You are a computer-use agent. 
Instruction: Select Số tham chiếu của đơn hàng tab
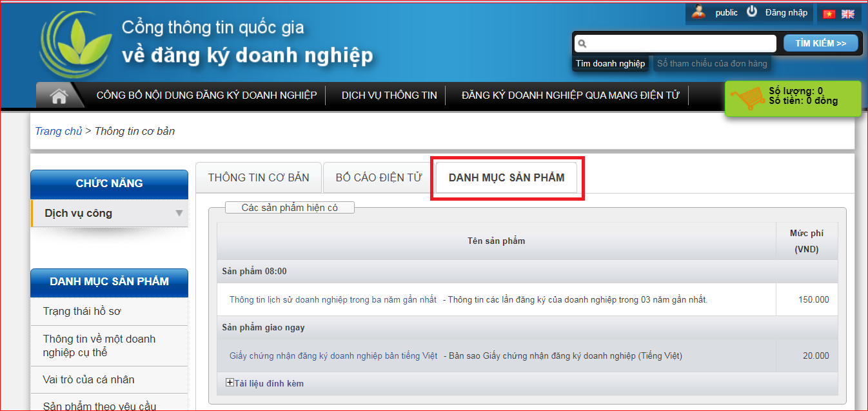click(x=712, y=63)
